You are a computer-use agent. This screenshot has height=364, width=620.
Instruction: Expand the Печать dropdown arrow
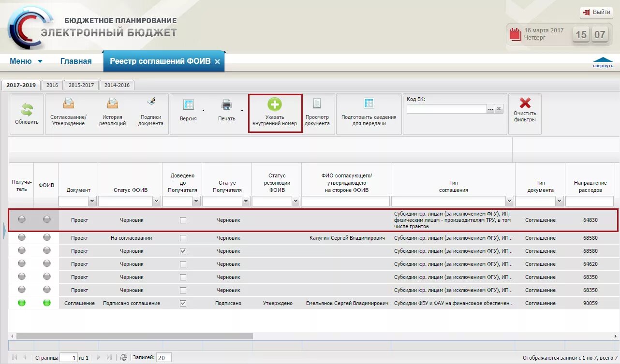point(242,110)
